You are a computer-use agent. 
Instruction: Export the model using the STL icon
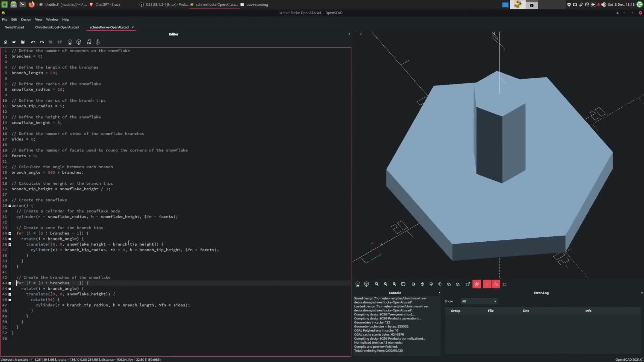point(89,42)
